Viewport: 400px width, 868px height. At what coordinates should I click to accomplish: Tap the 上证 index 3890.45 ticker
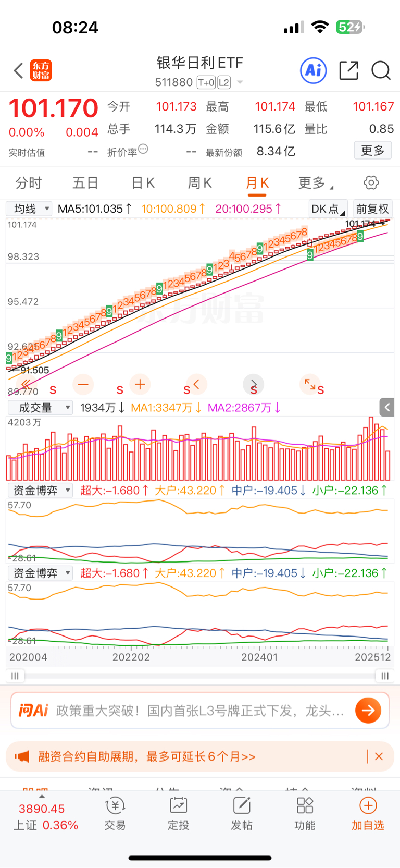click(x=45, y=817)
